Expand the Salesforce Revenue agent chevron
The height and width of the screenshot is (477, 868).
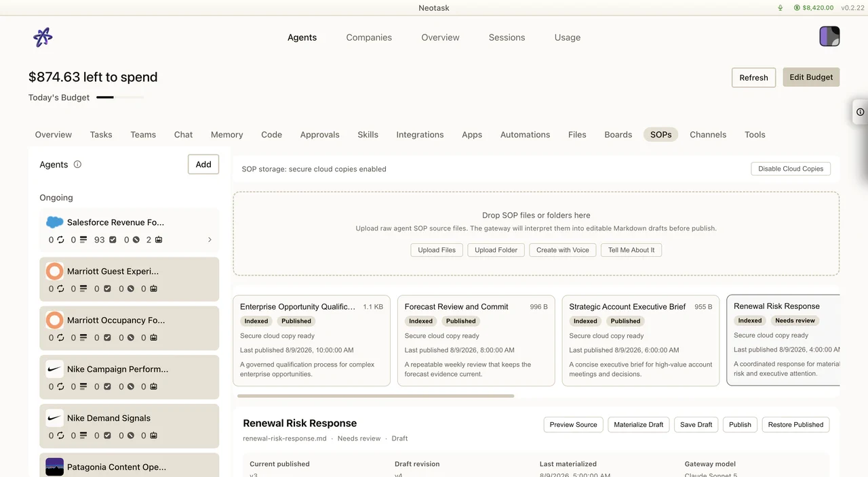pyautogui.click(x=210, y=240)
